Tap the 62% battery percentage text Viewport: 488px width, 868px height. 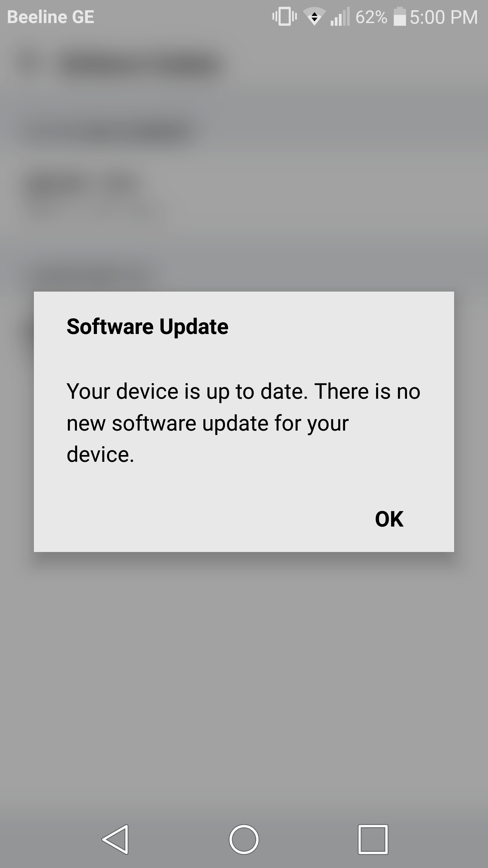[x=371, y=17]
